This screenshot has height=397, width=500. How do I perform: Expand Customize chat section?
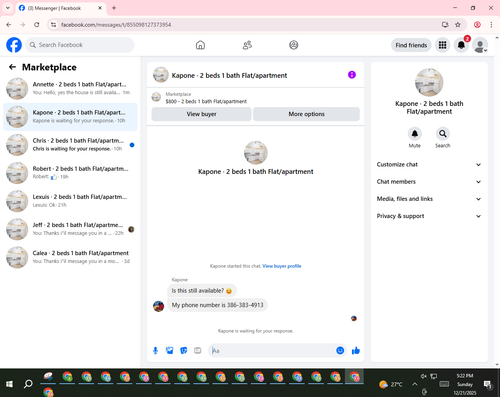pyautogui.click(x=429, y=164)
